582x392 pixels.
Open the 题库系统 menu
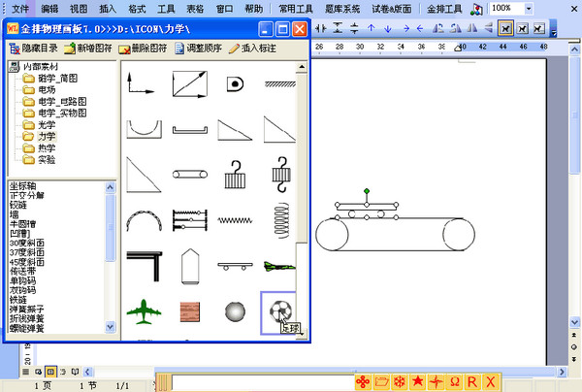click(x=342, y=8)
